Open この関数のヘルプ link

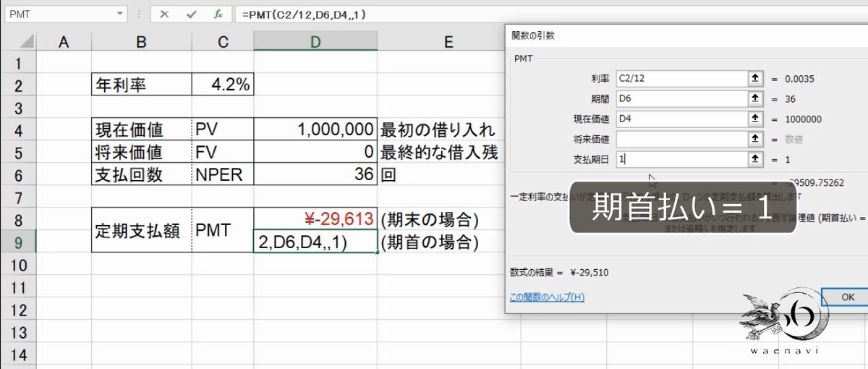(x=547, y=297)
